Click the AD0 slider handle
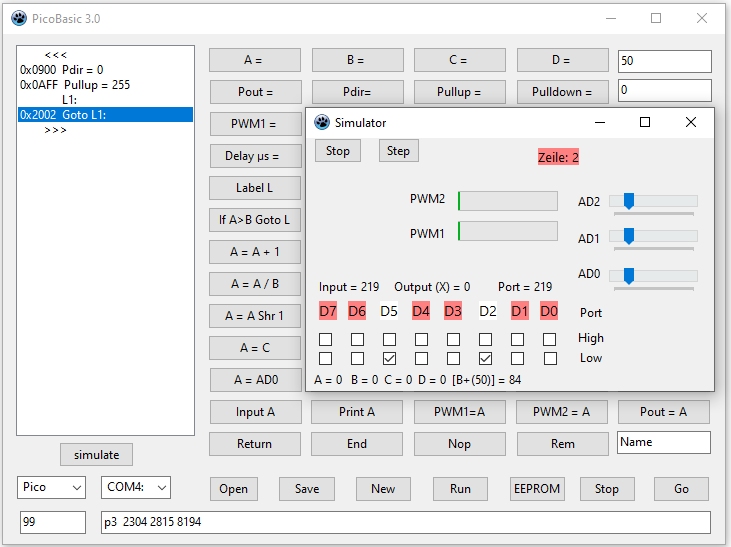Image resolution: width=731 pixels, height=547 pixels. (628, 275)
